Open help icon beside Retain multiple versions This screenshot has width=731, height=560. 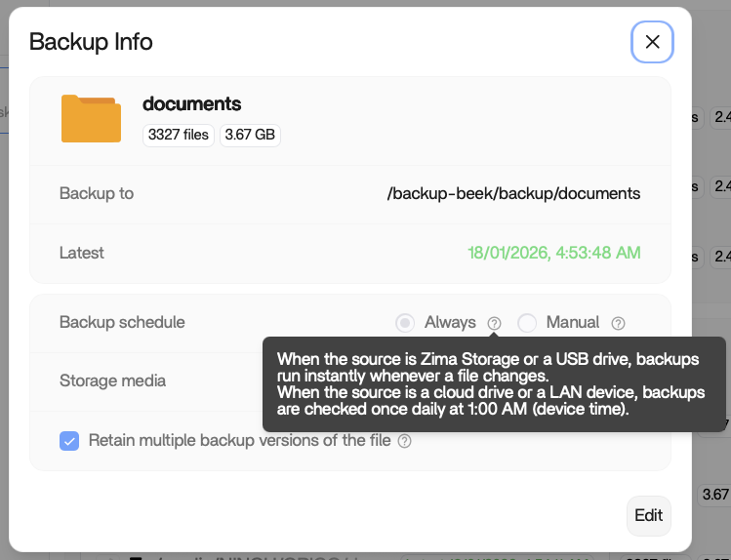click(404, 441)
